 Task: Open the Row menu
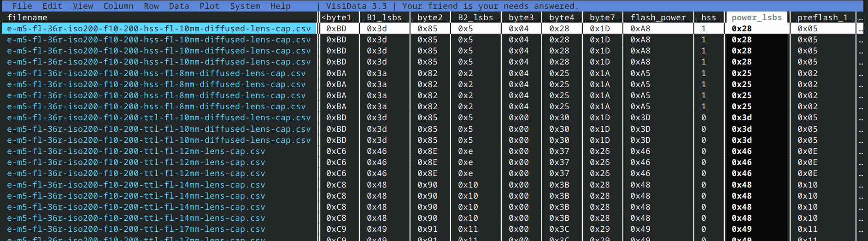[x=151, y=6]
